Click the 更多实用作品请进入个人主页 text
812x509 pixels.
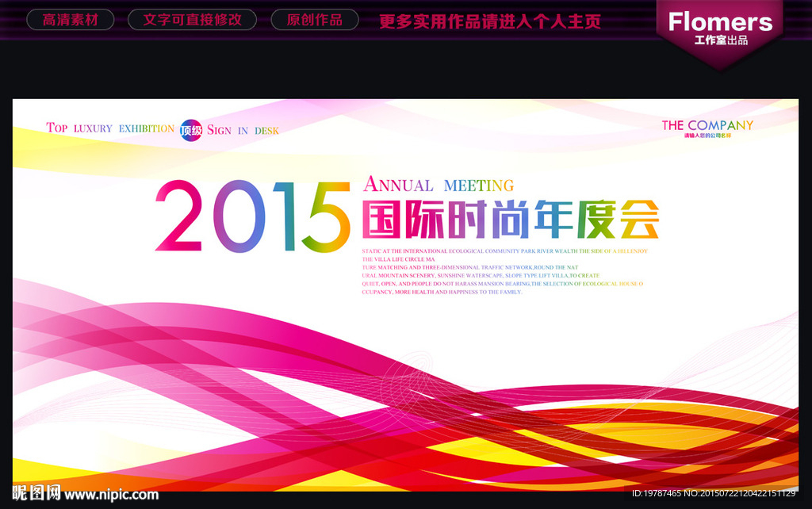click(490, 21)
